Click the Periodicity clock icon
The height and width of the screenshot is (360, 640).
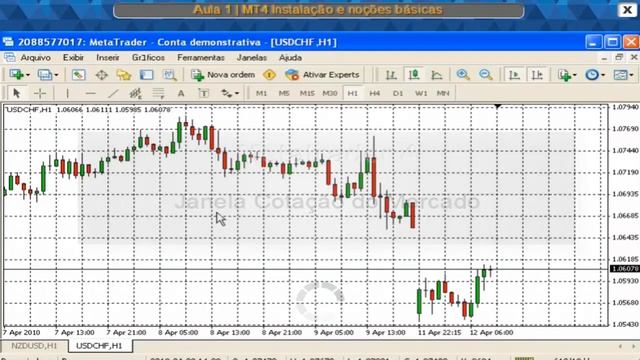pos(592,75)
